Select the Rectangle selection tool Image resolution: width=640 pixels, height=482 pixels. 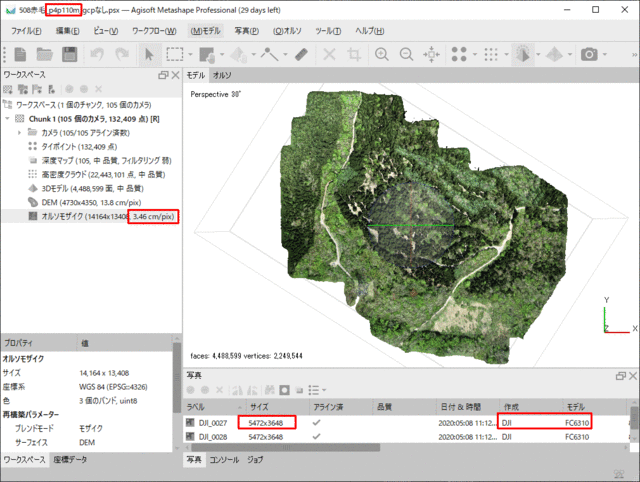click(175, 54)
